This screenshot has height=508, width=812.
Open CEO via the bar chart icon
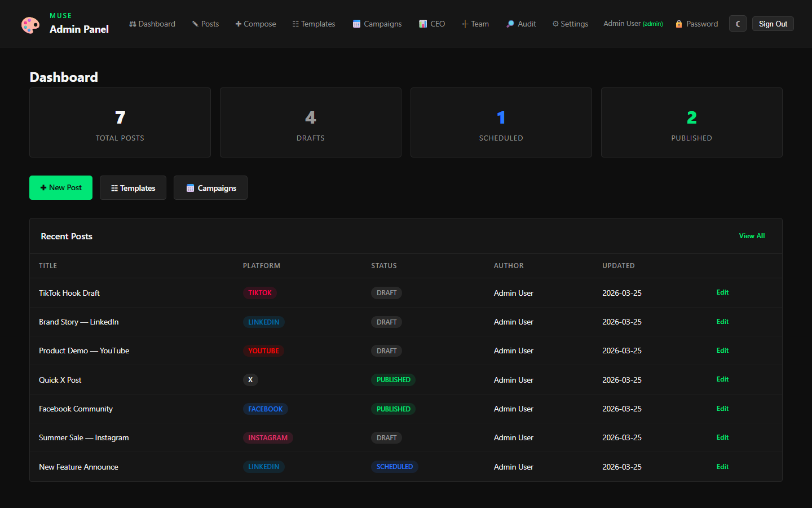[423, 24]
